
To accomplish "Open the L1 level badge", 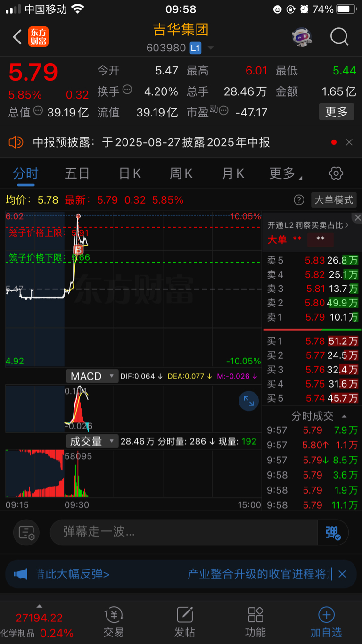I will point(196,48).
